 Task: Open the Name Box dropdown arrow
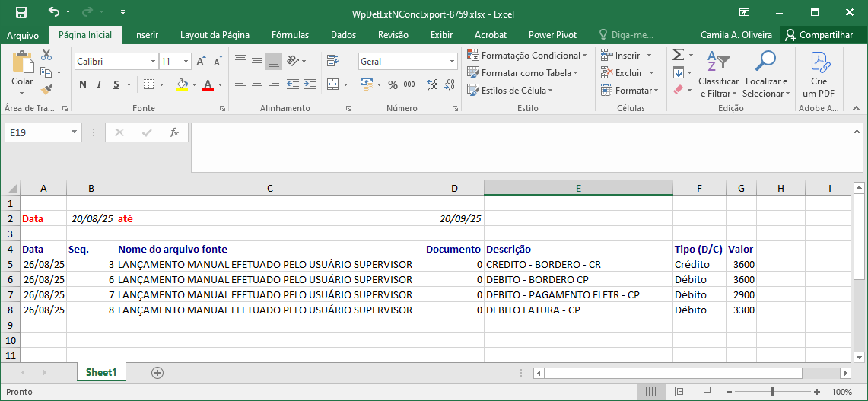coord(75,132)
